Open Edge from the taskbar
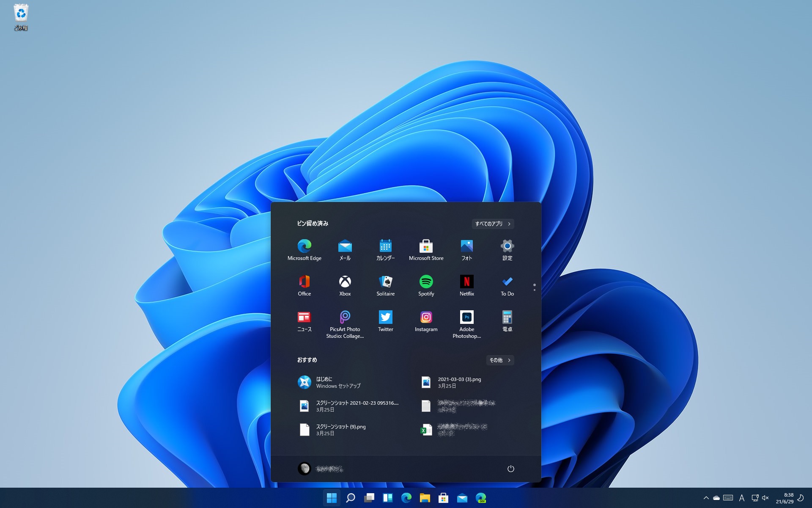The image size is (812, 508). [406, 498]
